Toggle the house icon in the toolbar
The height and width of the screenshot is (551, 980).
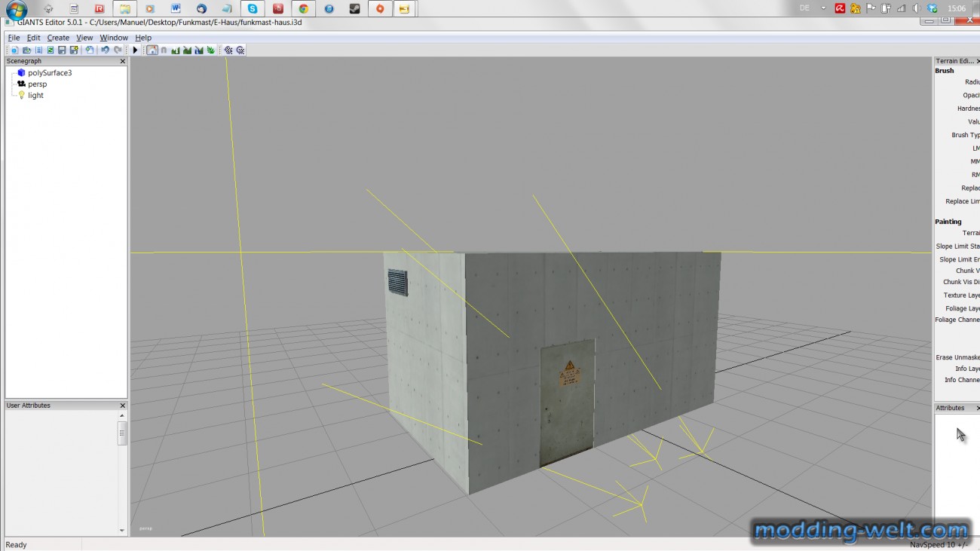(x=152, y=51)
